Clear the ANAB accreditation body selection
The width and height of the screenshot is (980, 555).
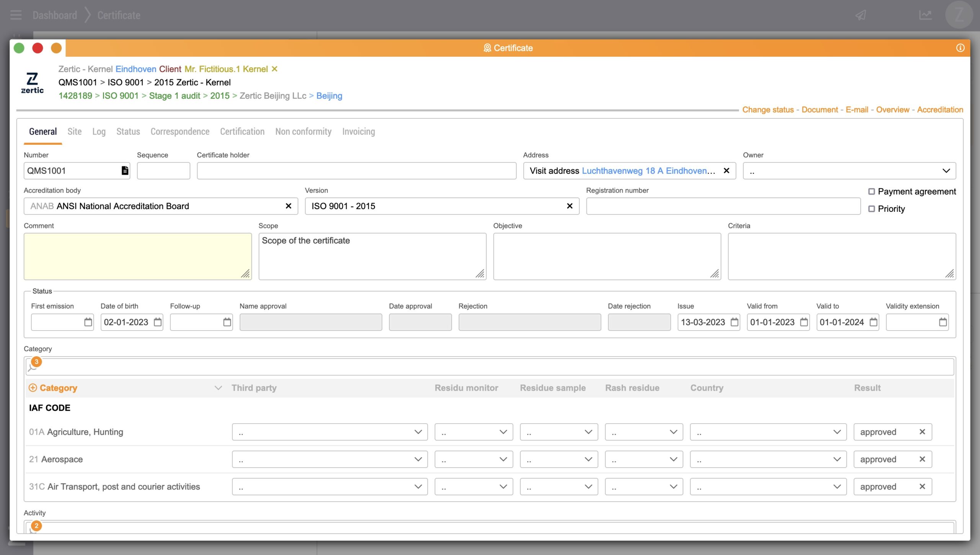point(289,206)
